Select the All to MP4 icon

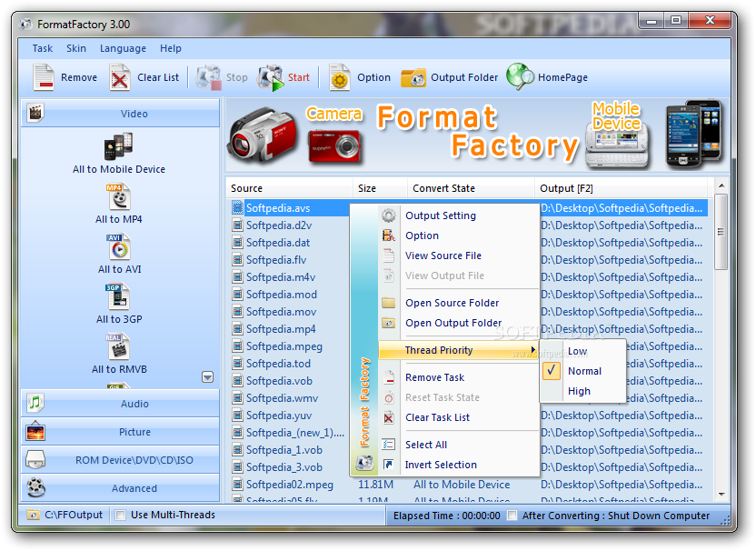119,197
